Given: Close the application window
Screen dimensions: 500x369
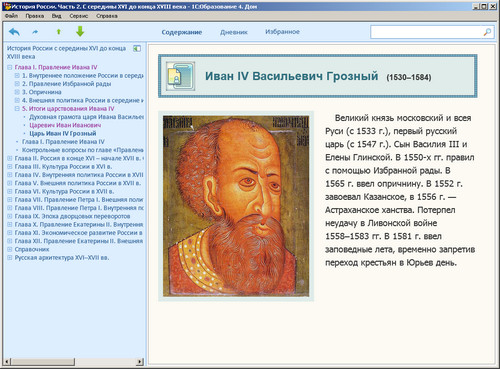Looking at the screenshot, I should click(x=493, y=6).
